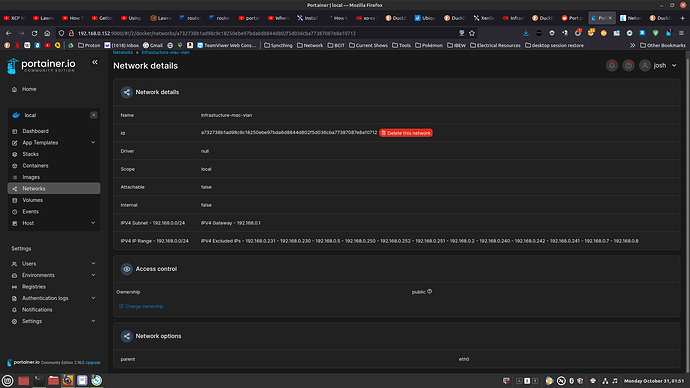Click the Networks breadcrumb link
Image resolution: width=690 pixels, height=388 pixels.
123,52
